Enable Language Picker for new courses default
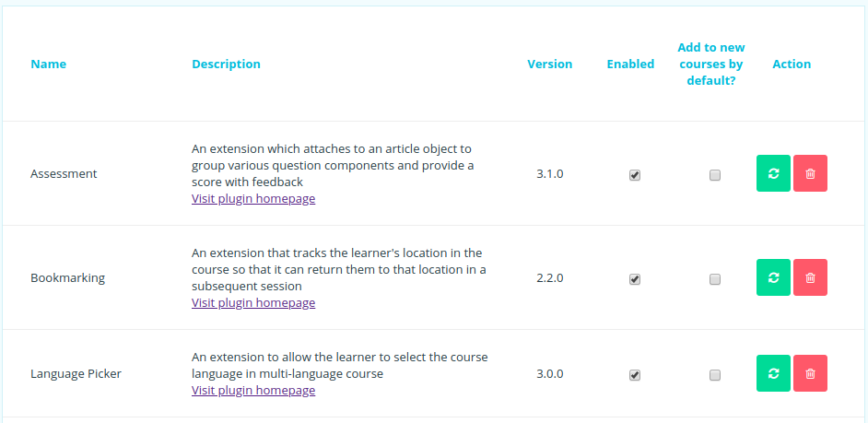Viewport: 868px width, 423px height. click(715, 375)
